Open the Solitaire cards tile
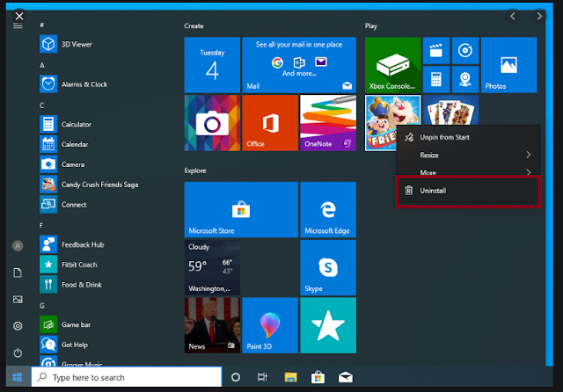 (x=450, y=110)
